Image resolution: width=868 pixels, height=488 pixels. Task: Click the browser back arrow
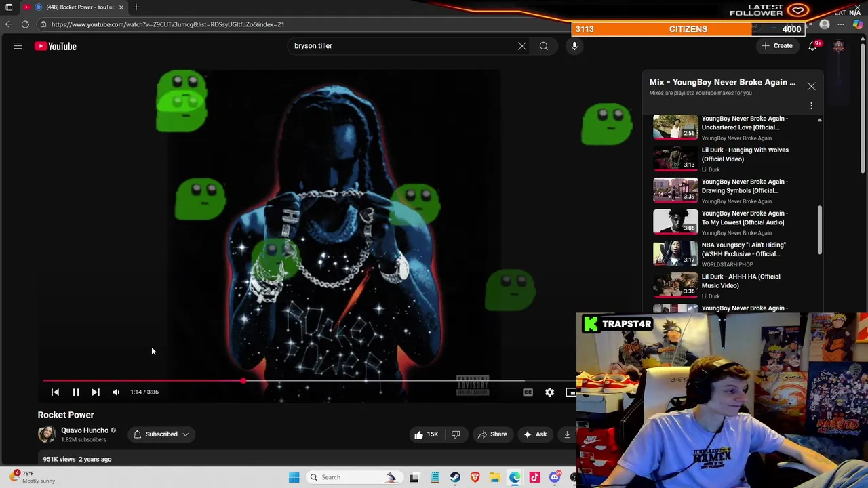click(9, 24)
